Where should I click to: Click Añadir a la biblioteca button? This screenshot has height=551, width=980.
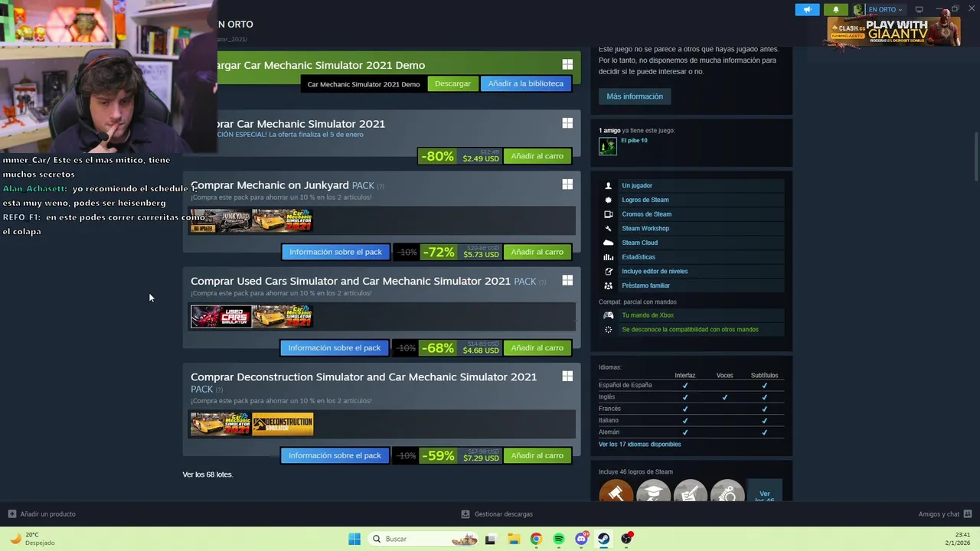525,83
